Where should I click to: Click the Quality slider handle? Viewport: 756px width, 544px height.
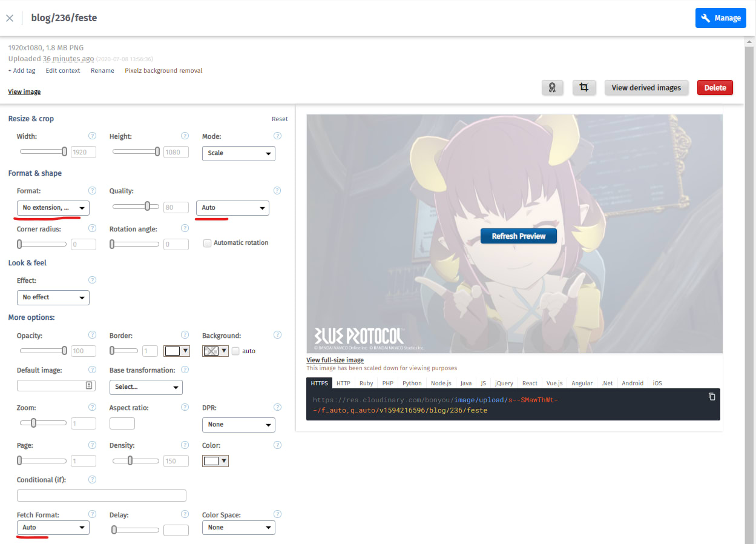[x=147, y=206]
